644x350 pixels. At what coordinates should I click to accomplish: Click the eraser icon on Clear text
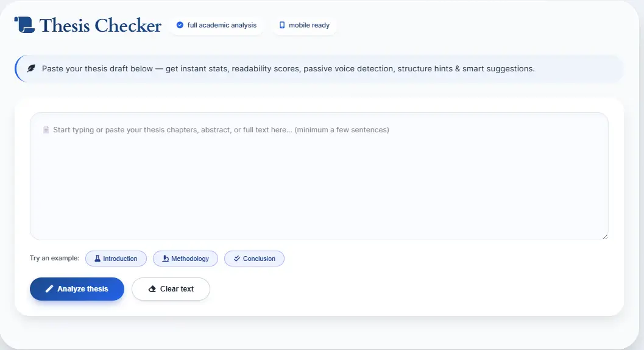pyautogui.click(x=152, y=288)
